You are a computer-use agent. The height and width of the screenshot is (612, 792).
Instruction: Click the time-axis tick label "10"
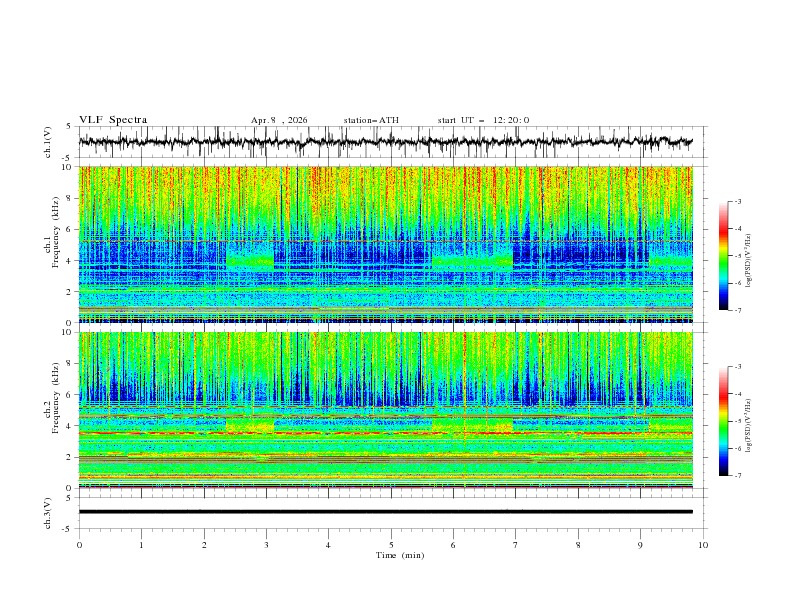[x=703, y=545]
